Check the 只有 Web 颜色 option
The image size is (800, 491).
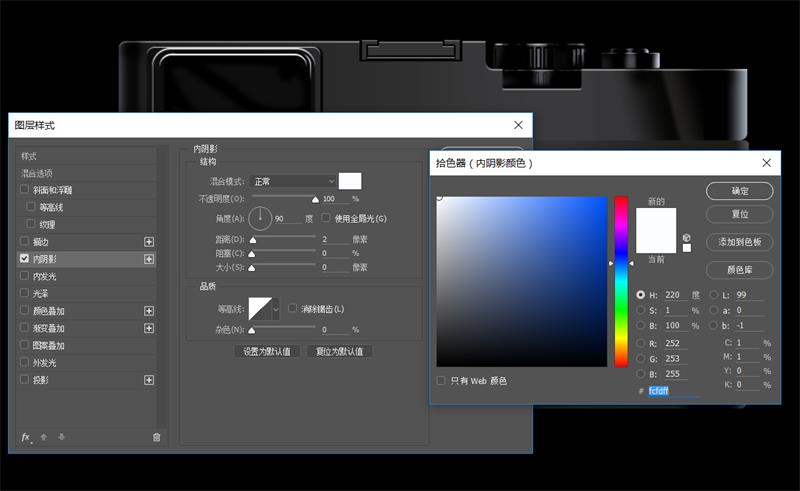click(442, 380)
